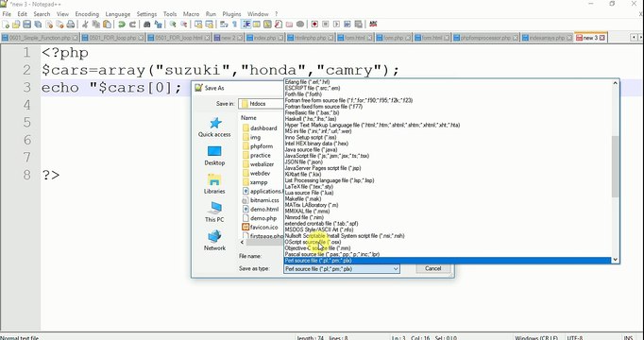Click the Paste clipboard icon
Image resolution: width=644 pixels, height=340 pixels.
coord(108,25)
